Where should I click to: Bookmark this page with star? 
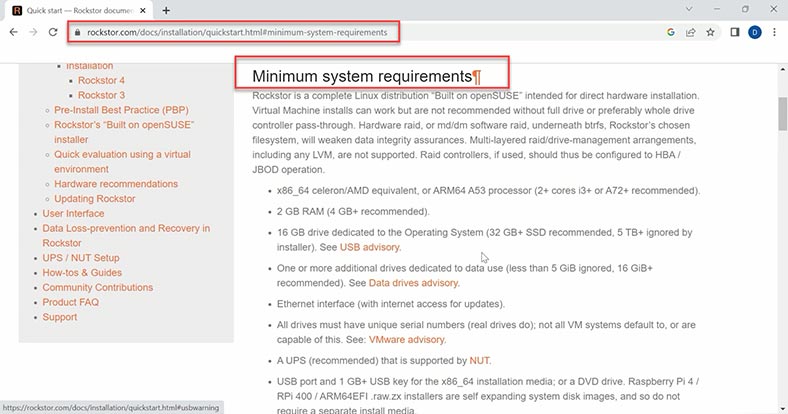pyautogui.click(x=710, y=32)
